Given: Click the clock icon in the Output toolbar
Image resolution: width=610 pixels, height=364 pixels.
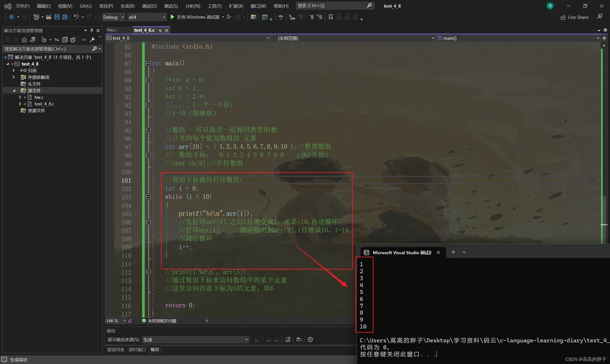Looking at the screenshot, I should point(310,340).
